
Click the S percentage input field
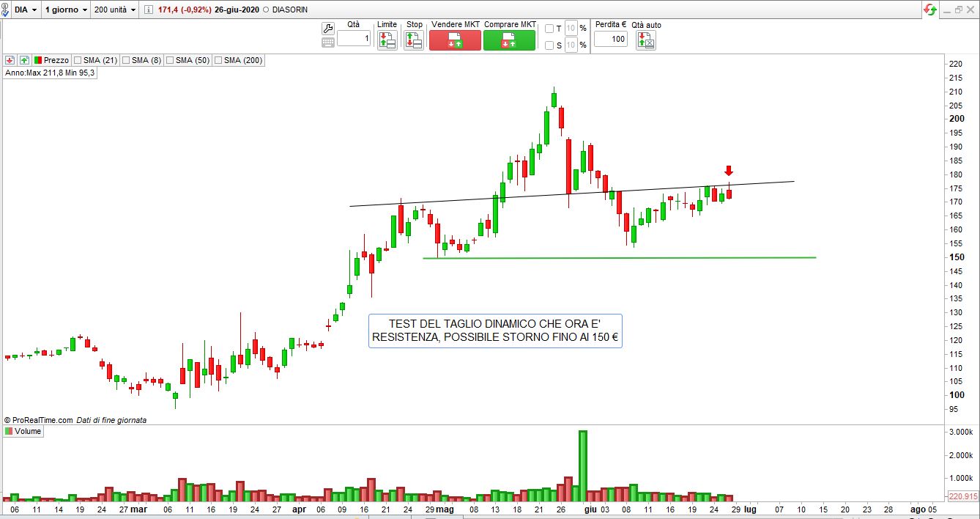pyautogui.click(x=571, y=45)
